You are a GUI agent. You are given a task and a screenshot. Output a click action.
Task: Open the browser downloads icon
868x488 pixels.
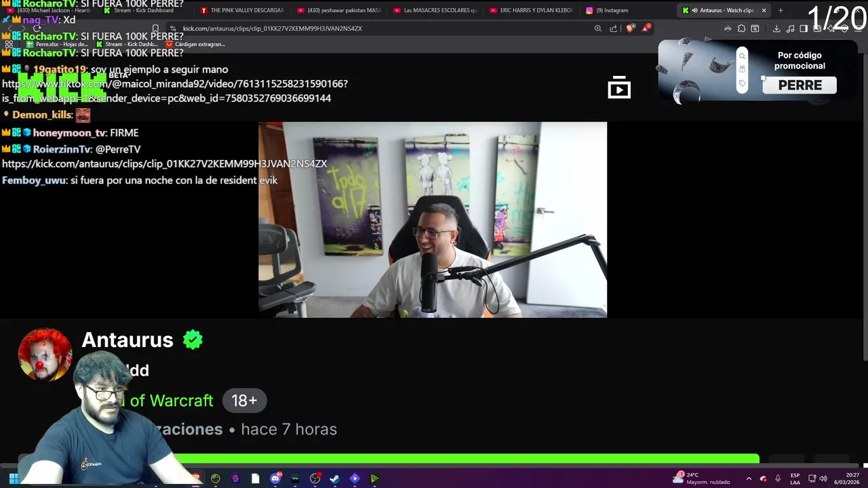point(776,28)
